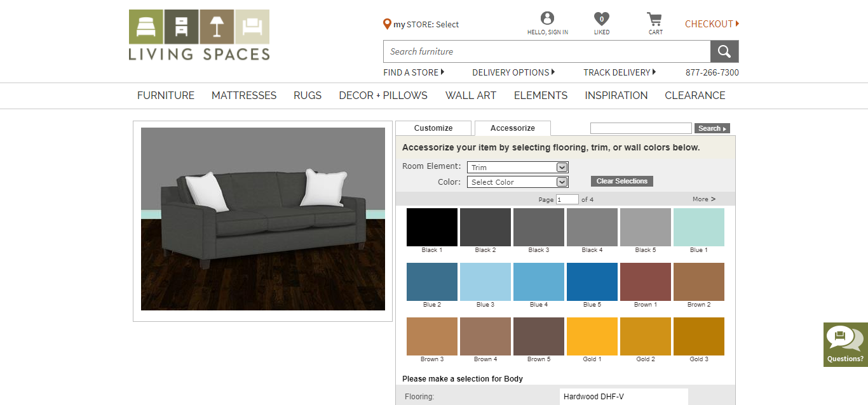Switch to the Customize tab
The width and height of the screenshot is (868, 405).
tap(433, 128)
